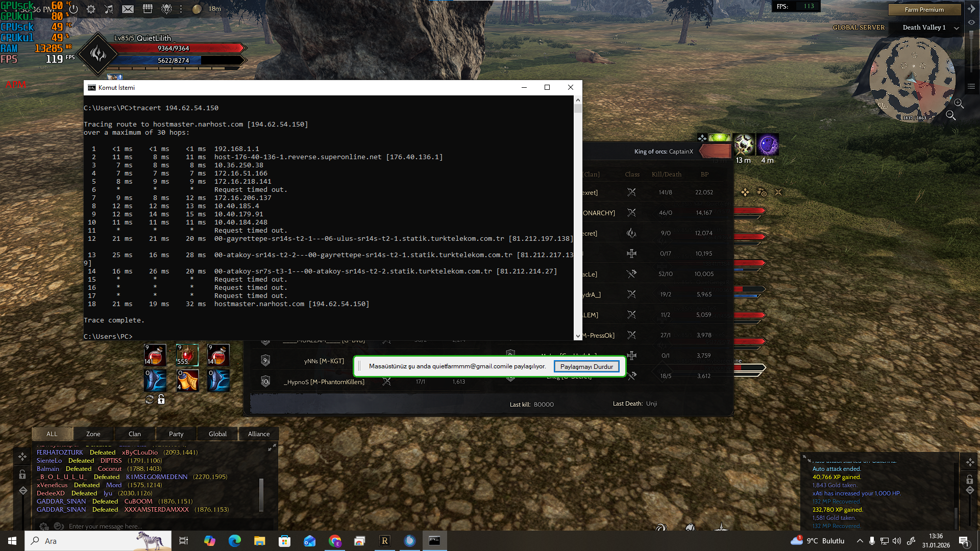This screenshot has width=980, height=551.
Task: Open the in-game shop stall icon
Action: 148,9
